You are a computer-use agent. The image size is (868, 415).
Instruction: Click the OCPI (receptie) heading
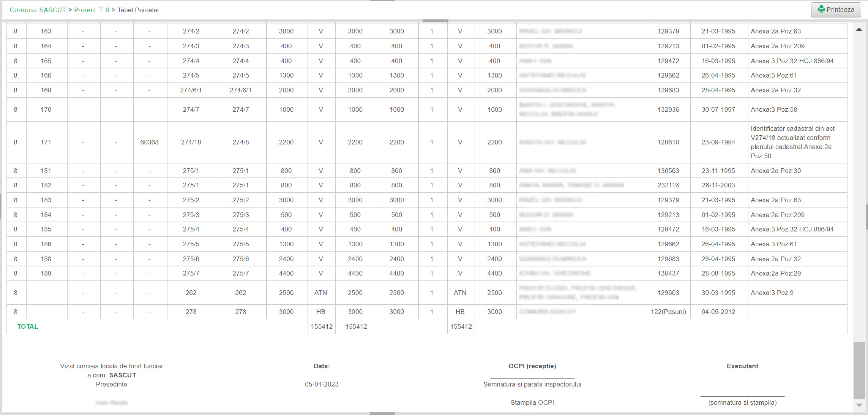(532, 366)
